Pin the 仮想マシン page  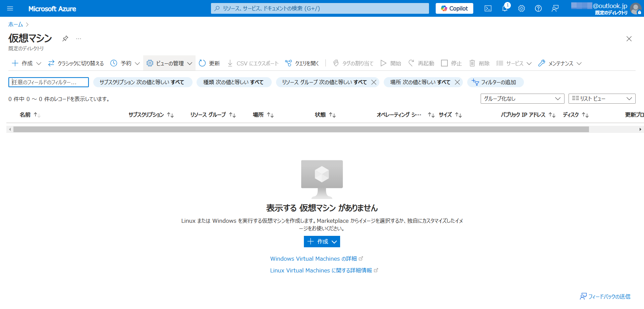pyautogui.click(x=65, y=39)
